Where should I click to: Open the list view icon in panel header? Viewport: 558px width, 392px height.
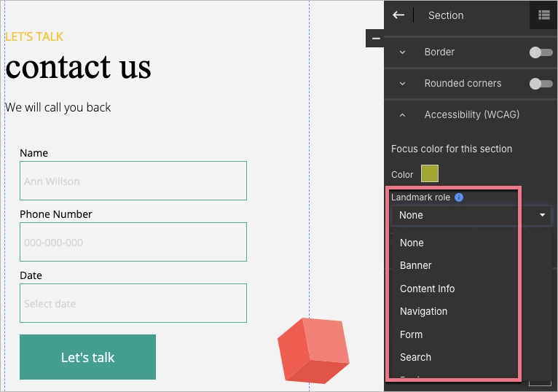point(543,15)
